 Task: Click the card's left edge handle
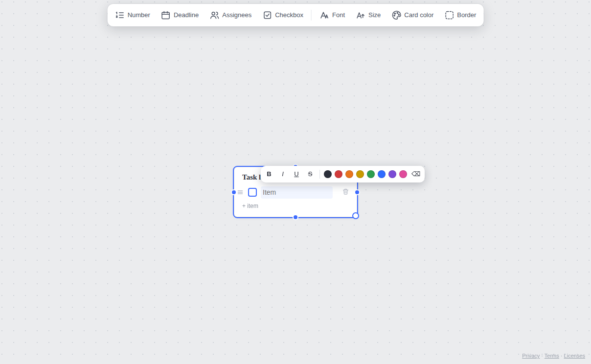click(x=234, y=192)
